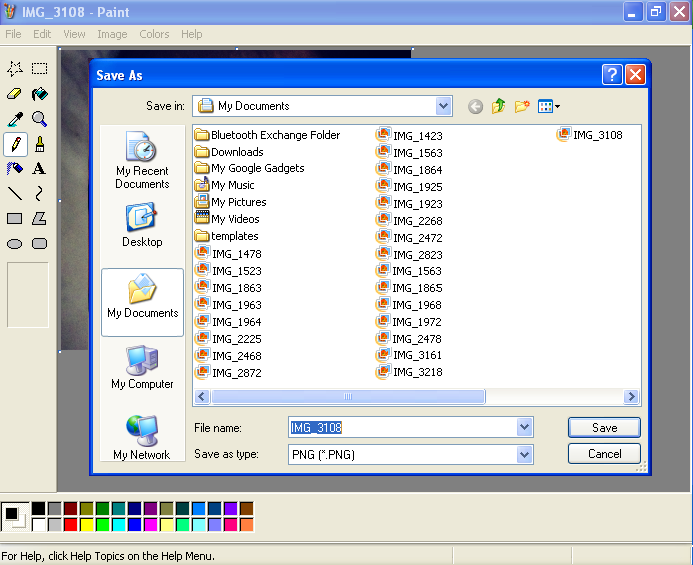
Task: Select the My Music folder
Action: (x=225, y=185)
